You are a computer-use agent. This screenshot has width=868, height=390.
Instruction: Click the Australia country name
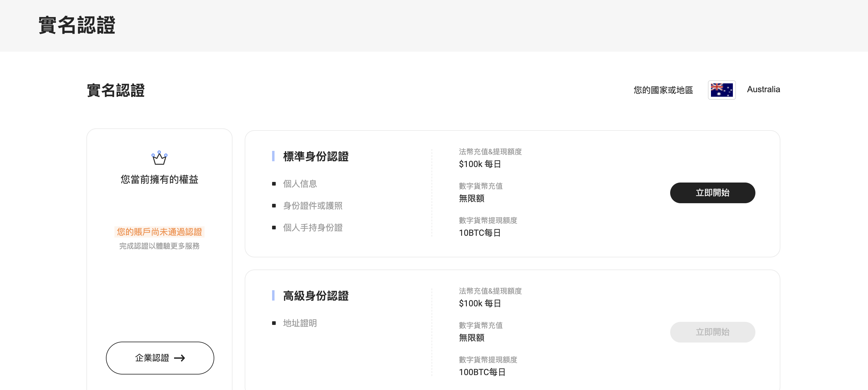[x=763, y=89]
